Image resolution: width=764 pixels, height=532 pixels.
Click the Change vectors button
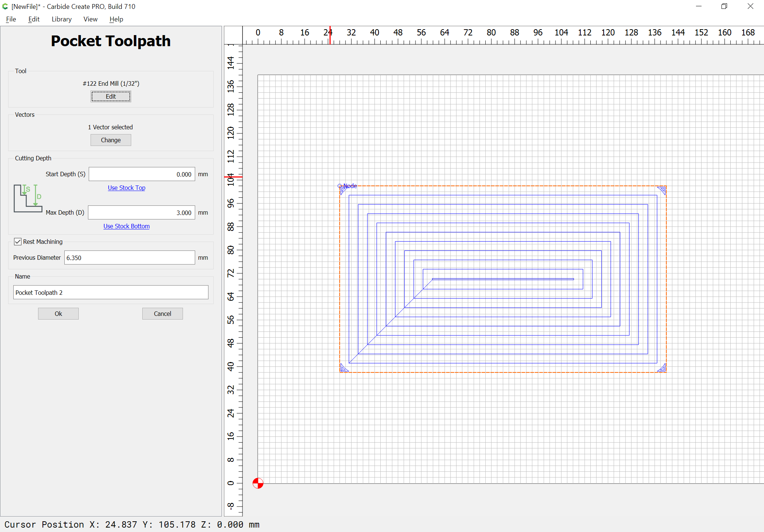coord(111,140)
